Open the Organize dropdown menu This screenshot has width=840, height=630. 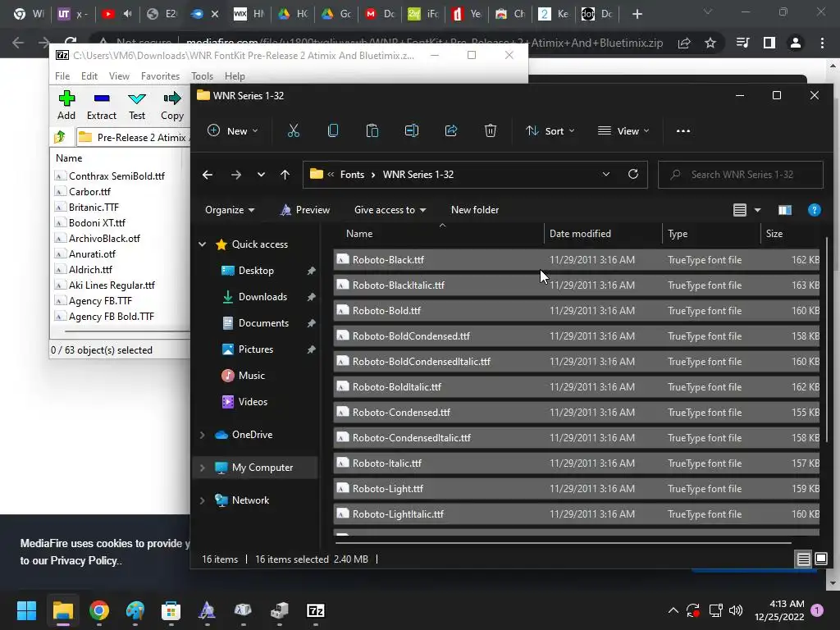click(x=230, y=210)
